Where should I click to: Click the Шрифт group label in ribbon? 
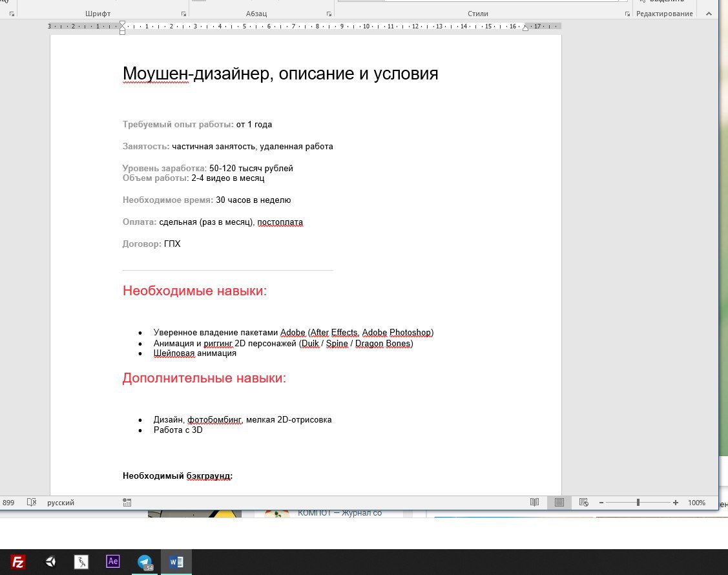98,14
